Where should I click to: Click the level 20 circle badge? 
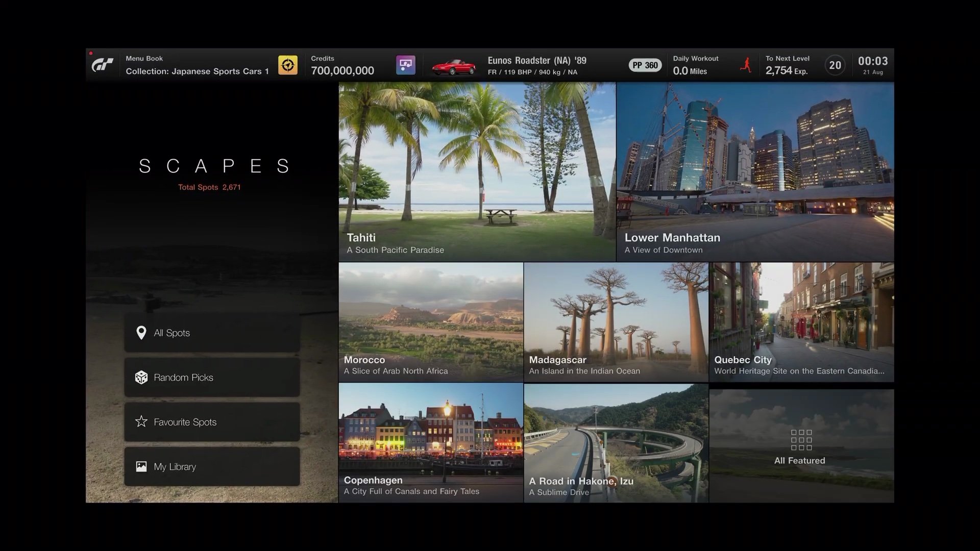coord(835,65)
